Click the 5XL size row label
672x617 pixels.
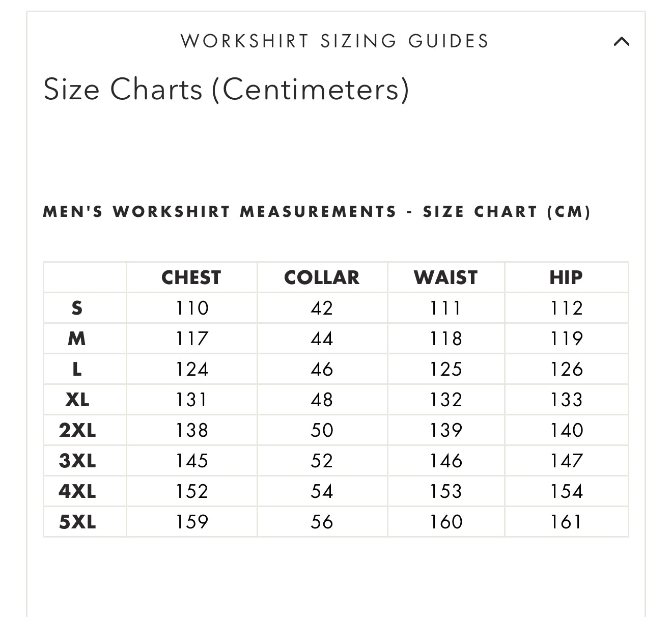point(77,522)
